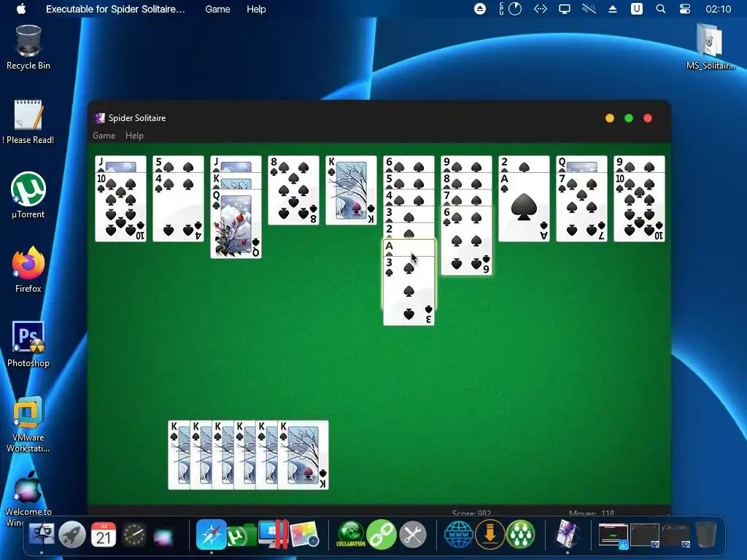The width and height of the screenshot is (747, 560).
Task: Open the µTorrent folder icon in dock
Action: (242, 534)
